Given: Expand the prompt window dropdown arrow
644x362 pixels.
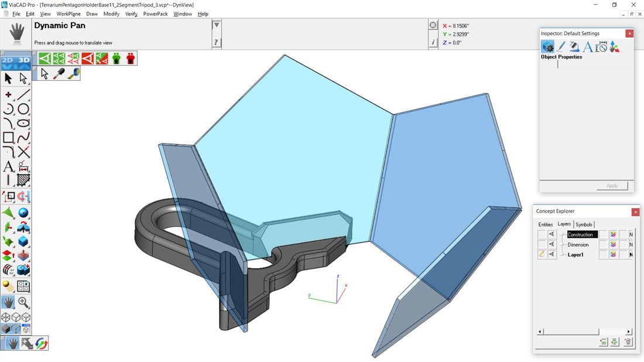Looking at the screenshot, I should tap(217, 25).
